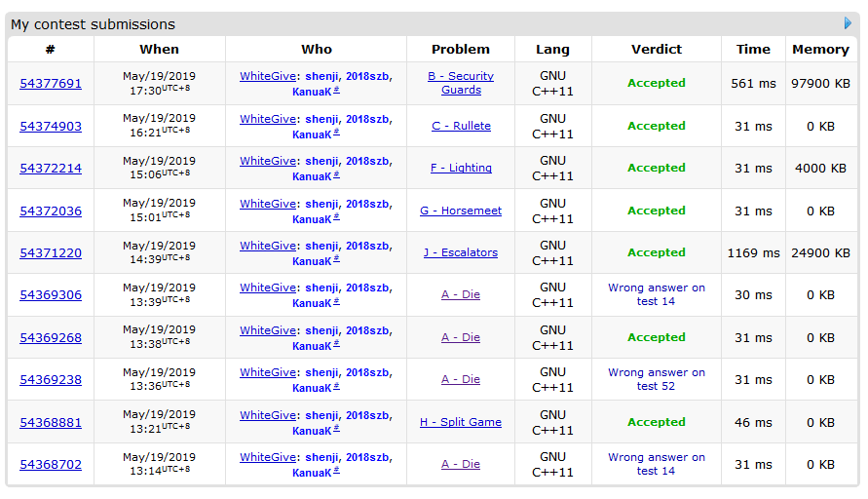Click the team icon after KanuaK for submission 54377691

(x=337, y=91)
